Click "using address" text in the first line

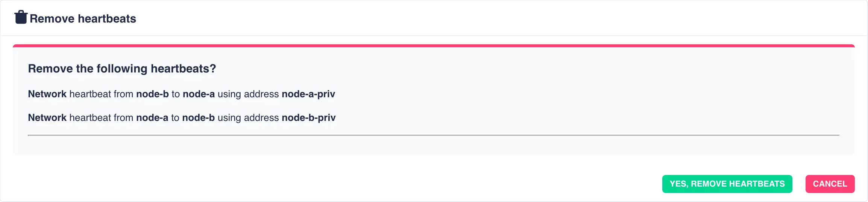click(x=248, y=94)
